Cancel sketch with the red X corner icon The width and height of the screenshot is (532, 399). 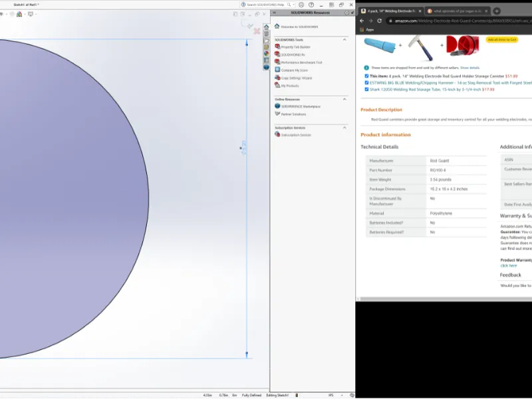click(257, 31)
